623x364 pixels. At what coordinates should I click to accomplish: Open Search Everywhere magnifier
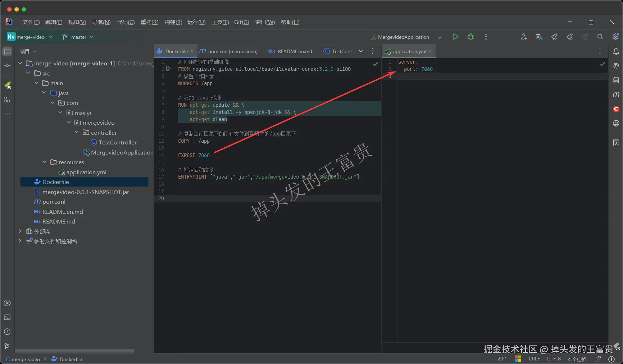600,37
